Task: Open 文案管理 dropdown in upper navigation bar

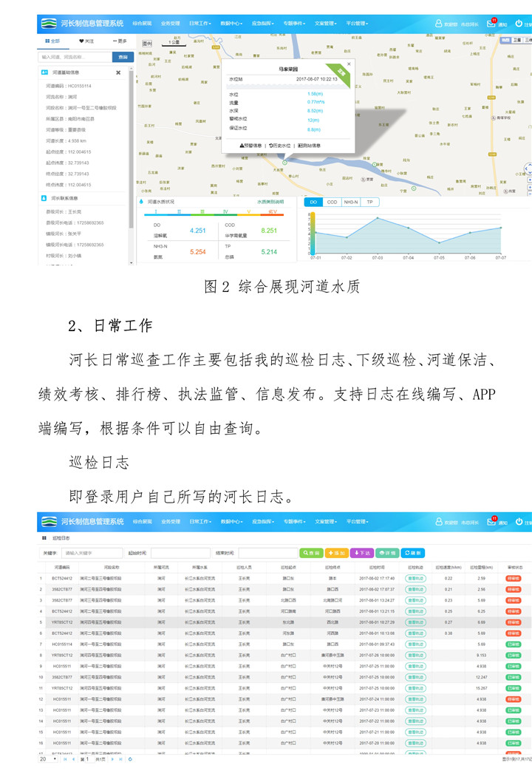Action: tap(326, 24)
